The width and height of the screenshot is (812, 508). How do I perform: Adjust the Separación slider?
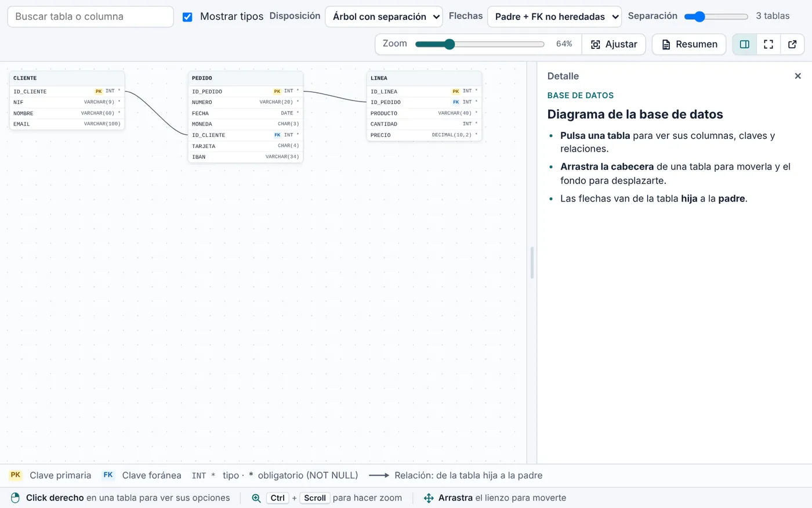point(716,17)
